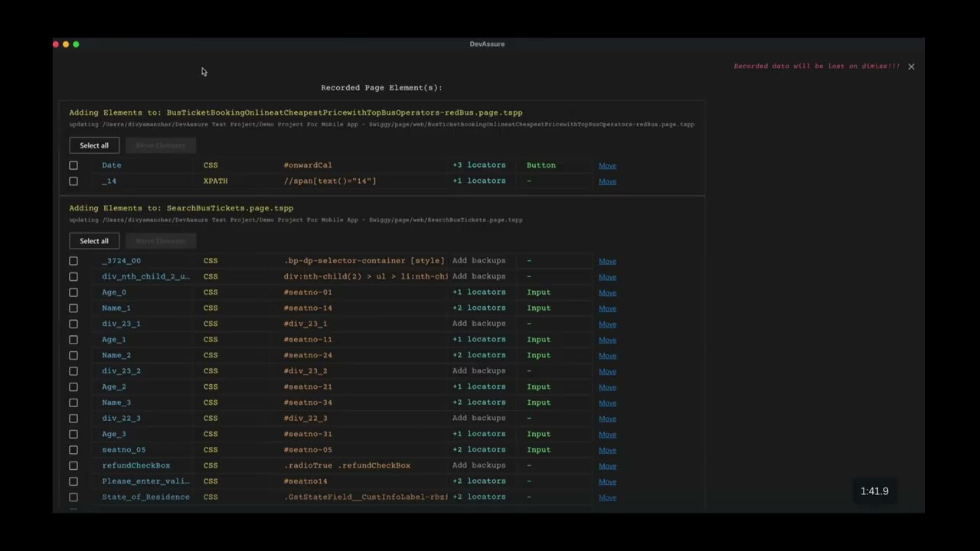Check the State_of_Residence row checkbox

coord(73,497)
